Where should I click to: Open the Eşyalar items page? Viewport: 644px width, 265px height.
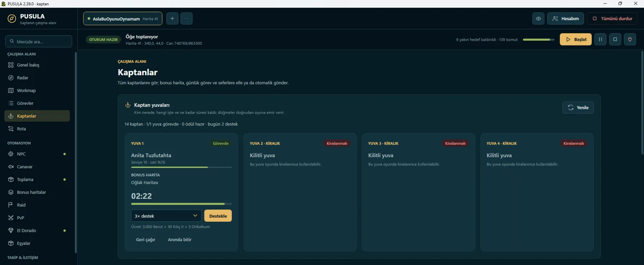pos(37,243)
